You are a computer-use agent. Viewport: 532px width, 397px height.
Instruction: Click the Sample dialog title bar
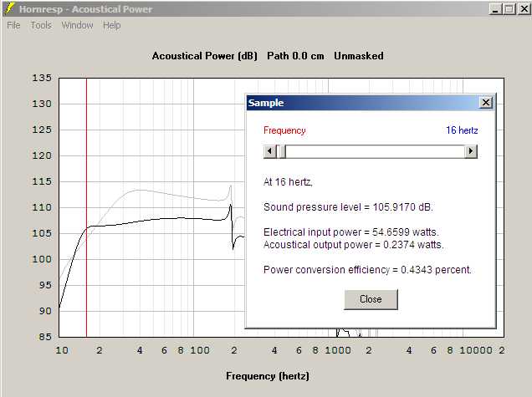pyautogui.click(x=363, y=103)
